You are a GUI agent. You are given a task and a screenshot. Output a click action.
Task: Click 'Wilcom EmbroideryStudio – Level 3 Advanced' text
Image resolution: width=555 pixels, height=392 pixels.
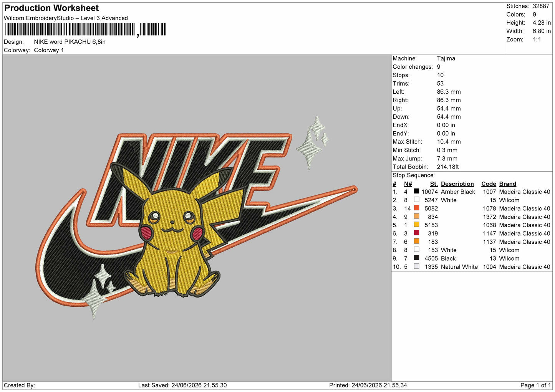click(x=66, y=18)
